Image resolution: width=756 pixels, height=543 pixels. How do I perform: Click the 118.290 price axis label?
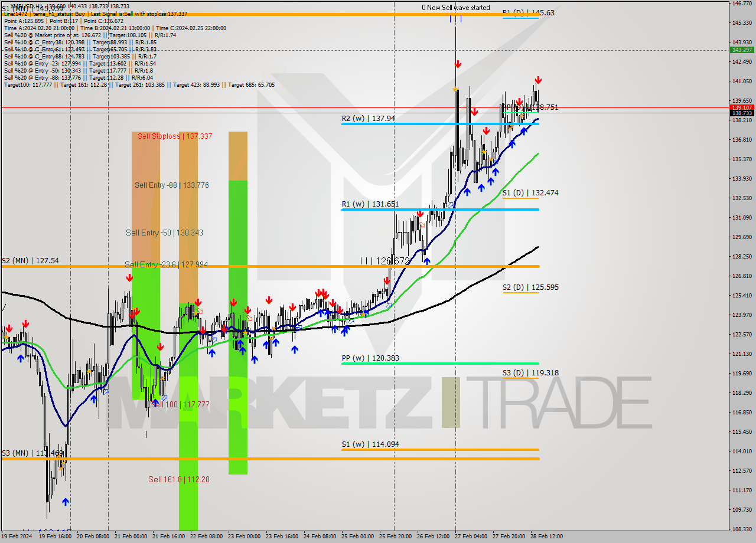click(x=742, y=393)
